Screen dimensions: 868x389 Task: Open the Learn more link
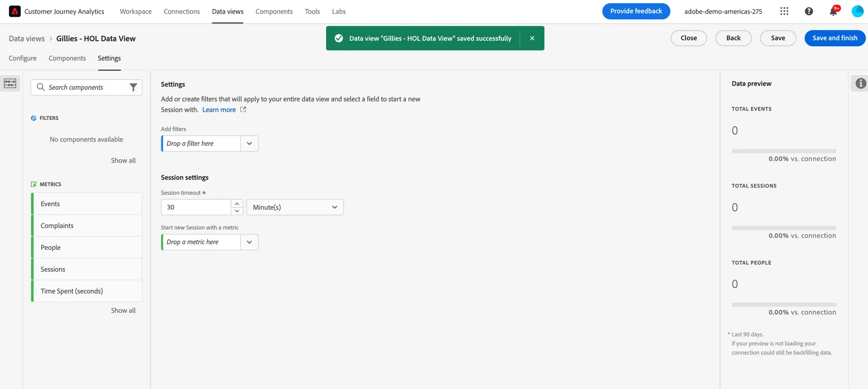(x=219, y=110)
